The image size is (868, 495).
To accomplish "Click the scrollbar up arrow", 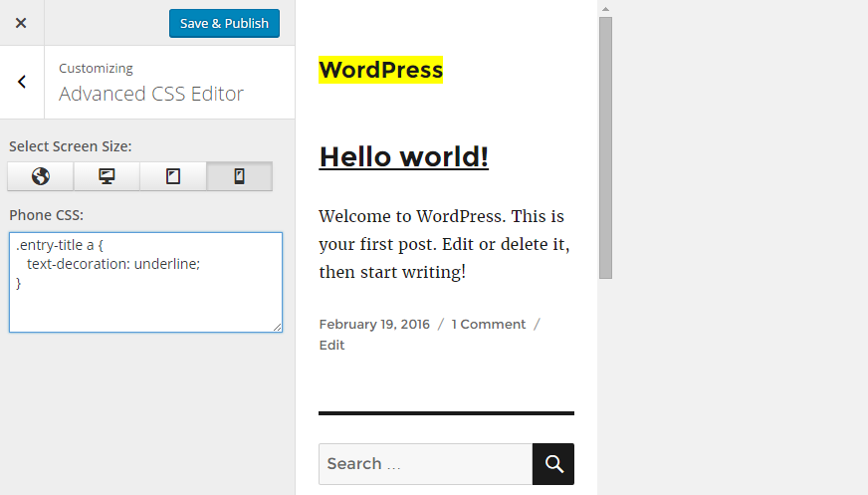I will click(605, 9).
